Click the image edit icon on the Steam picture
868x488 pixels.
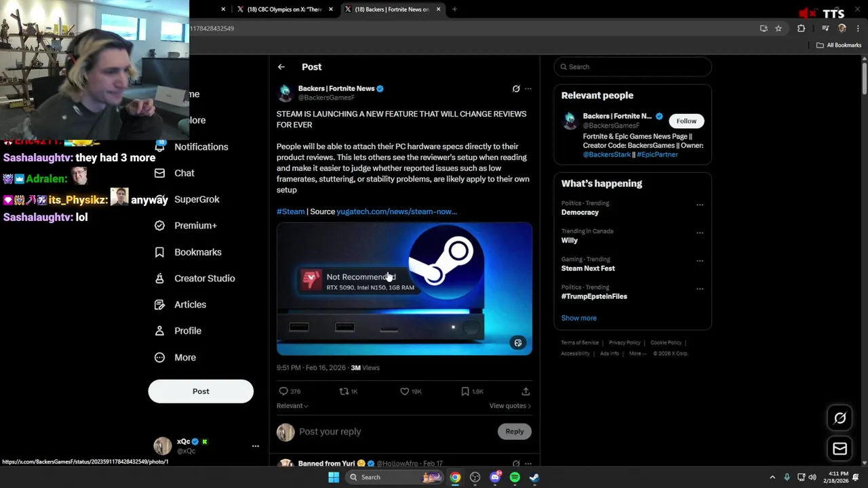(518, 343)
